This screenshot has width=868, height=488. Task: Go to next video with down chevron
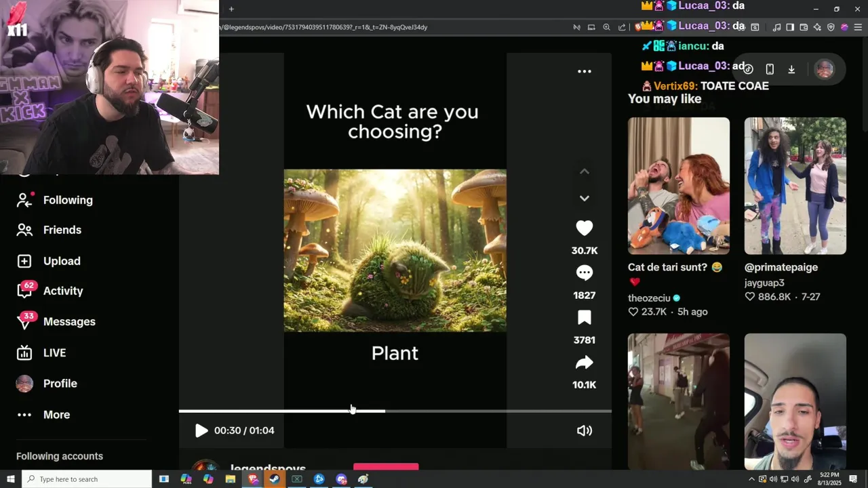(x=584, y=199)
